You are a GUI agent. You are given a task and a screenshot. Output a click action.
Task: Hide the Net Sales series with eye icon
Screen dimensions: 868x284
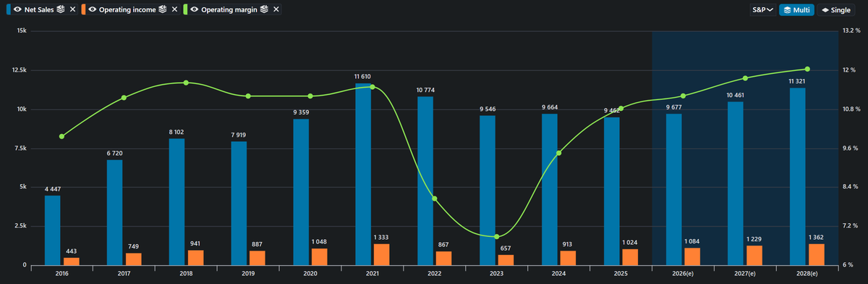(17, 10)
